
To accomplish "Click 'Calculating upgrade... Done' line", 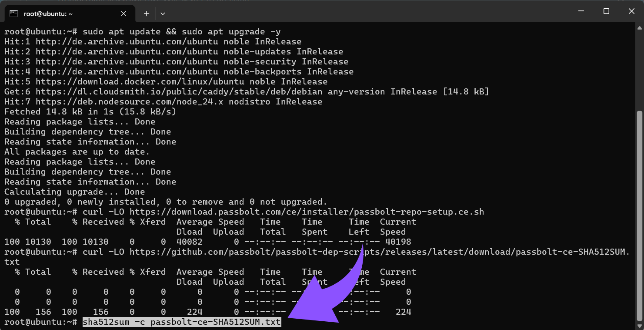I will (x=74, y=192).
